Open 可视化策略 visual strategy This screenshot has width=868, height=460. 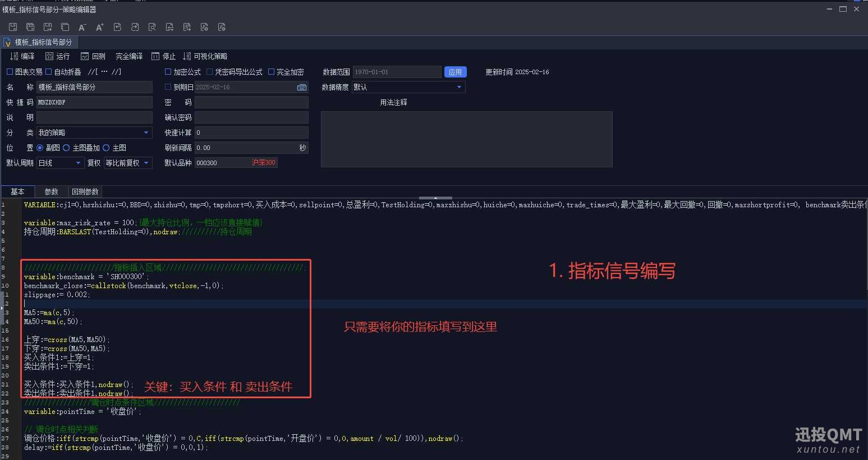(205, 56)
